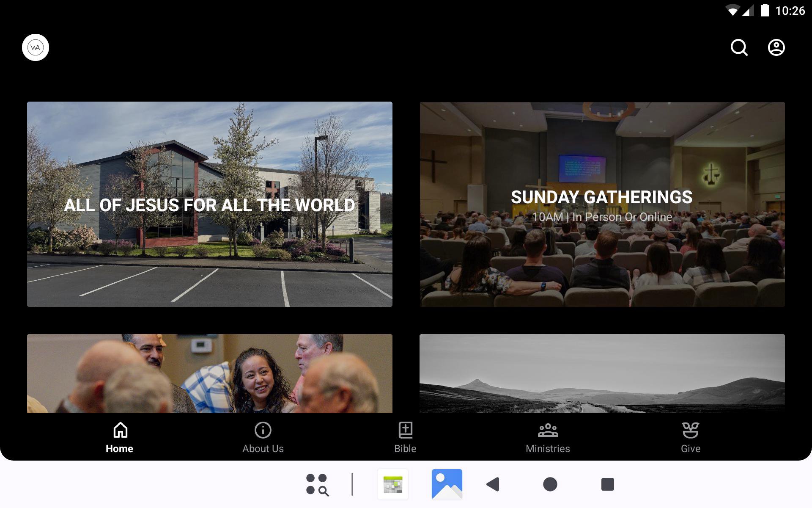Viewport: 812px width, 508px height.
Task: Tap the Give plant icon
Action: (x=690, y=430)
